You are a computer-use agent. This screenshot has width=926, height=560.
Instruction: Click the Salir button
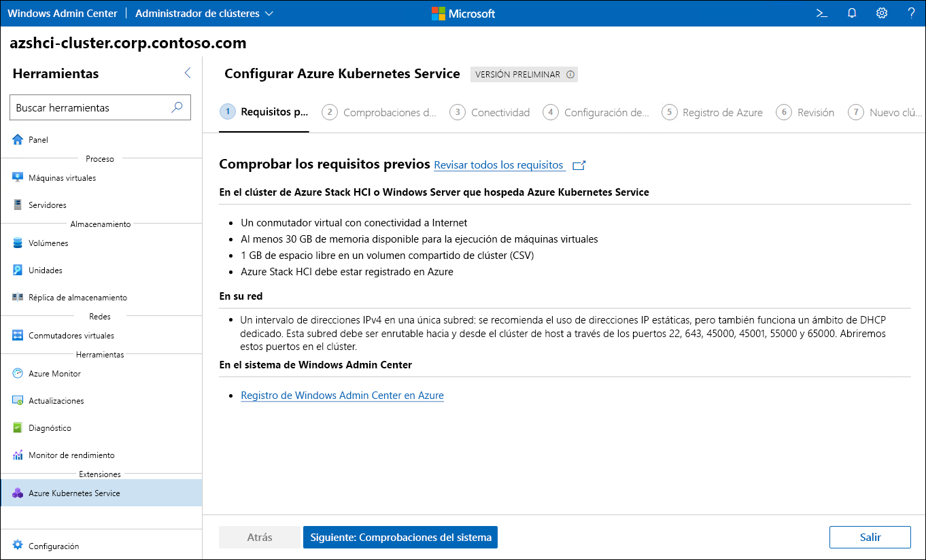(x=870, y=537)
